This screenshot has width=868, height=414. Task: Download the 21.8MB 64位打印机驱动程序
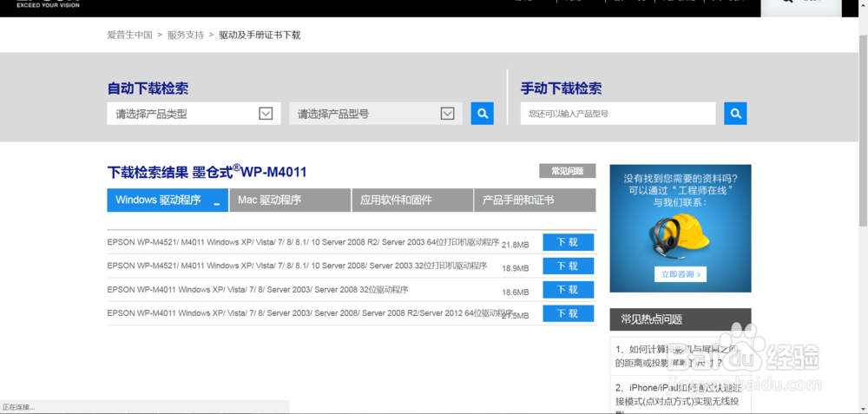click(568, 242)
